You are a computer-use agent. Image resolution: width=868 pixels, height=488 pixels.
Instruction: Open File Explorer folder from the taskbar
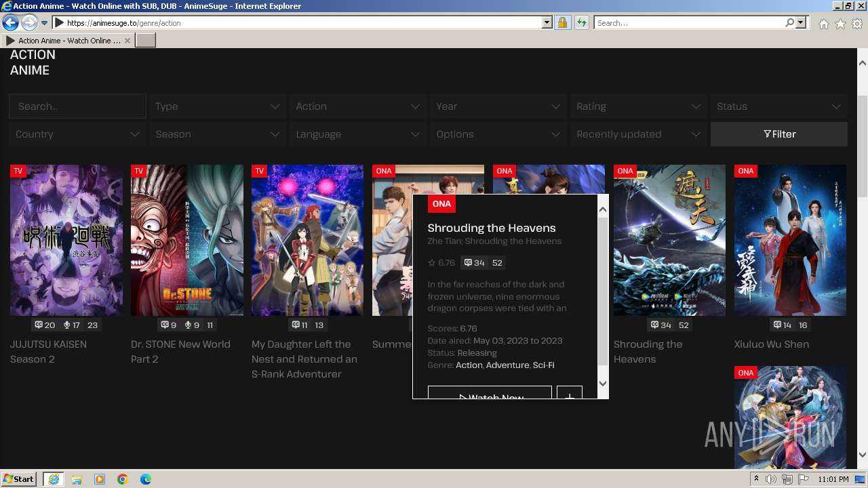click(x=77, y=479)
